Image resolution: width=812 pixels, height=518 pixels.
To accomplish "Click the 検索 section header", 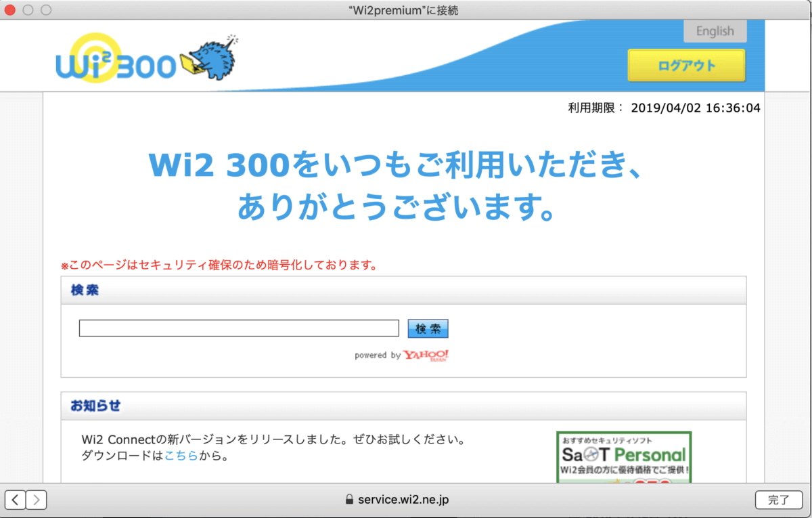I will (404, 290).
